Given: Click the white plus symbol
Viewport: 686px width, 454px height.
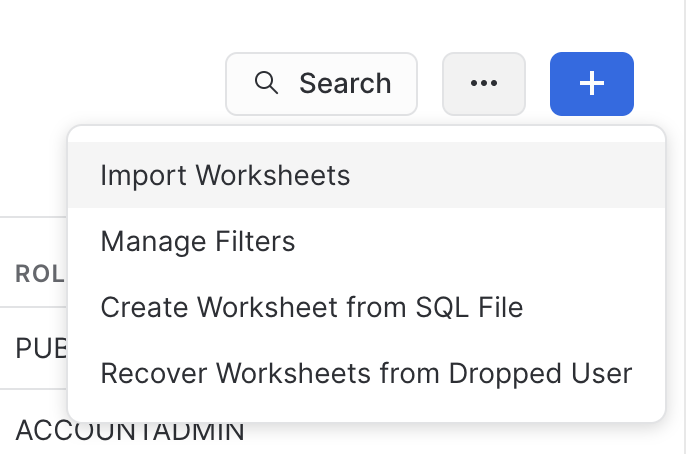Looking at the screenshot, I should (x=592, y=83).
